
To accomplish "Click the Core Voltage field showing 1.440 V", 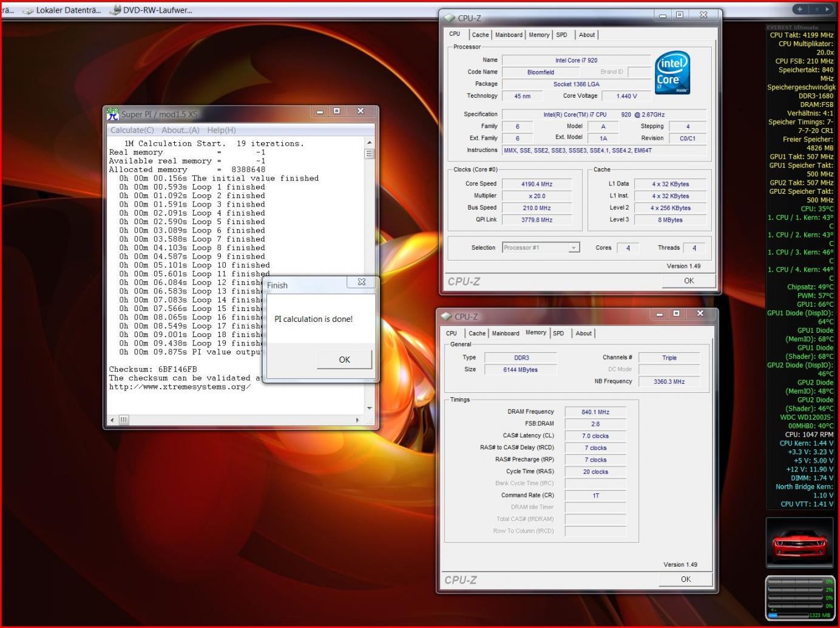I will (x=626, y=96).
